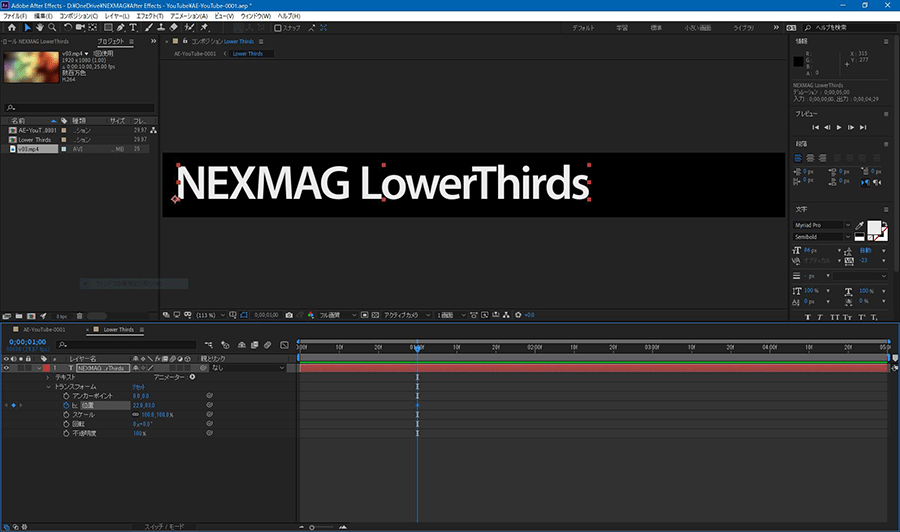
Task: Select the Type text tool
Action: 133,27
